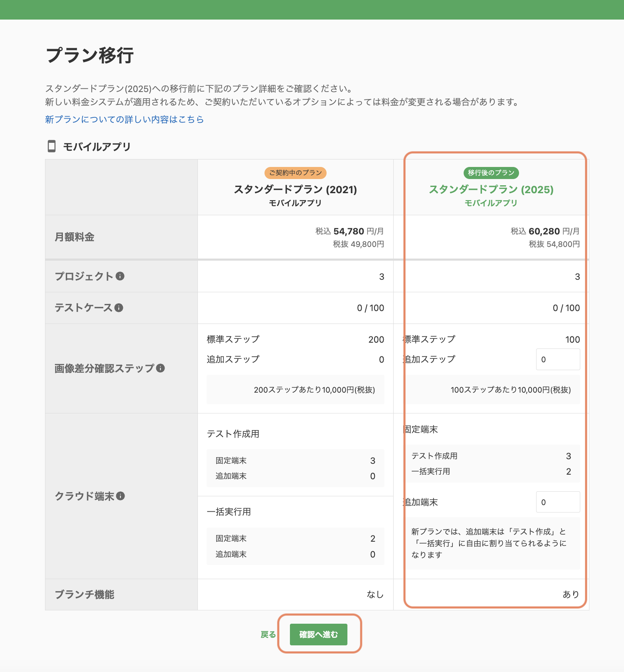Click the ご契約中のプラン badge
This screenshot has height=672, width=624.
(x=295, y=173)
